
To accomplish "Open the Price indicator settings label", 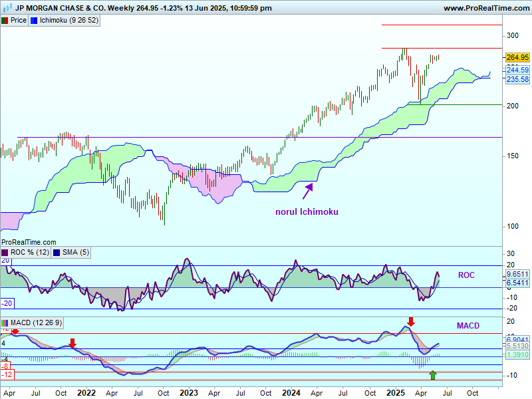I will pyautogui.click(x=19, y=21).
